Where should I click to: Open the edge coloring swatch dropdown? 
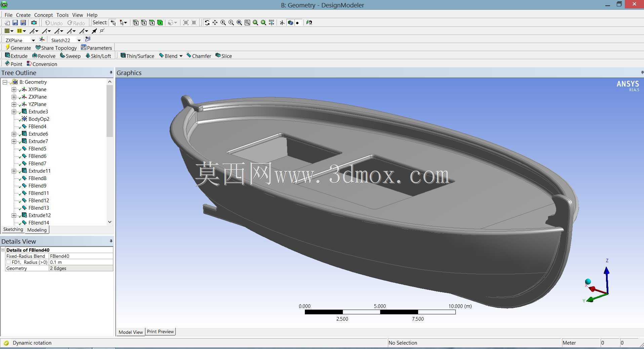21,31
